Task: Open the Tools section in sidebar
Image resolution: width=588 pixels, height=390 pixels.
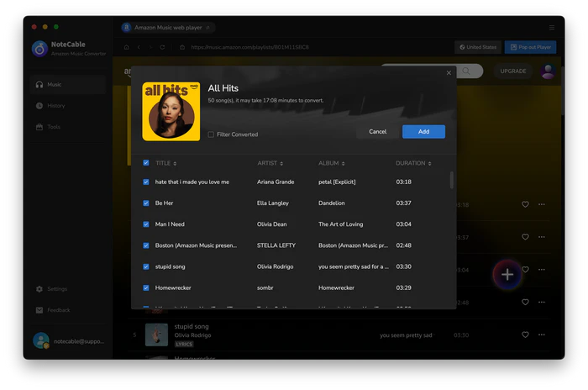Action: (x=68, y=126)
